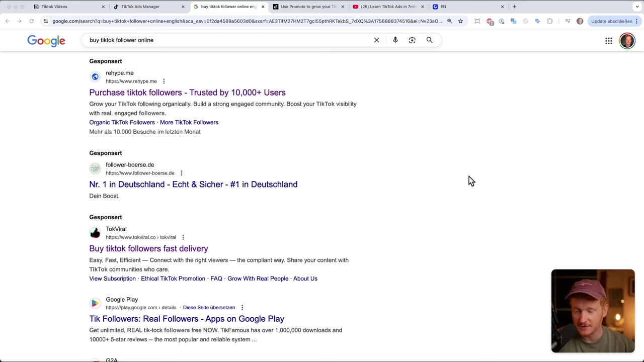This screenshot has width=644, height=362.
Task: Open the Chrome profile avatar in toolbar
Action: pos(580,21)
